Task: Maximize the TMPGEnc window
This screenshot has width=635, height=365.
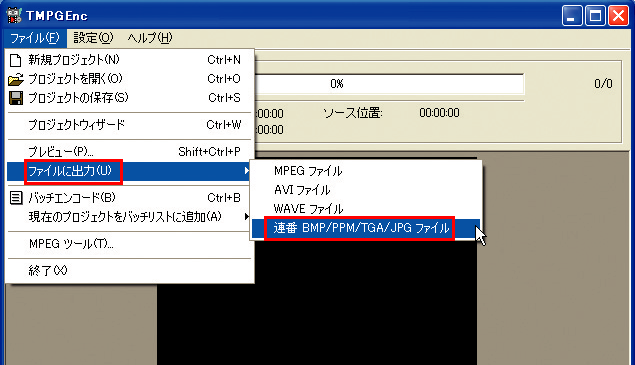Action: point(595,16)
